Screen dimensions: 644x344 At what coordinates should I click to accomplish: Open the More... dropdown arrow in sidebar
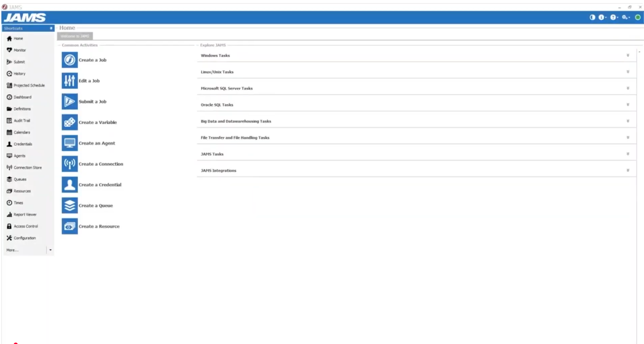[x=51, y=250]
